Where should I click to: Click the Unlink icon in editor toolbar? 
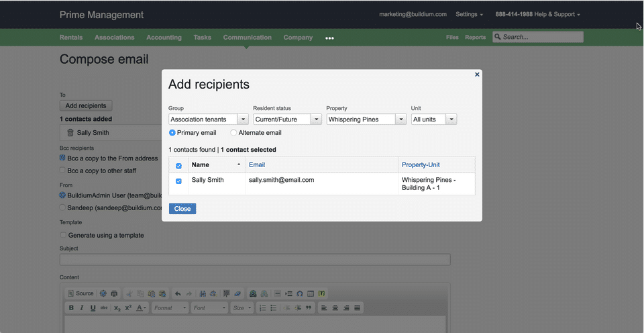coord(264,293)
